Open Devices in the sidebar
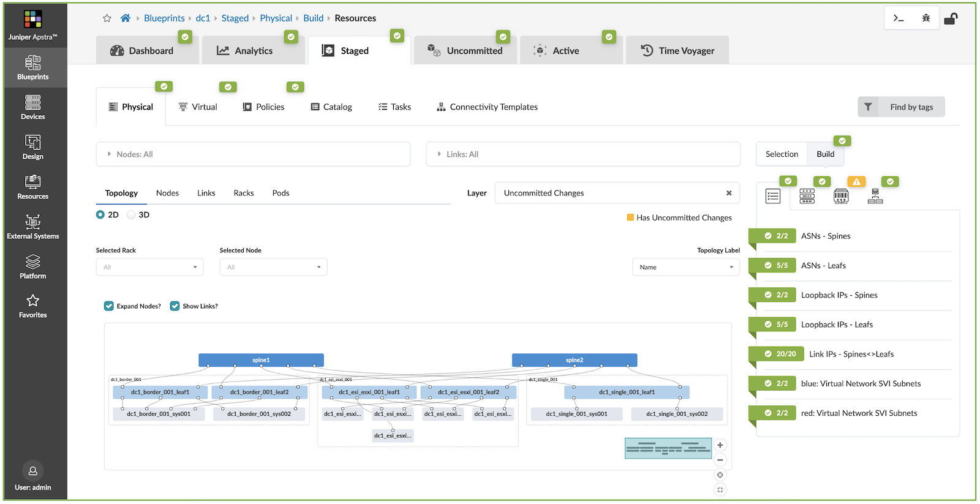 pos(33,107)
